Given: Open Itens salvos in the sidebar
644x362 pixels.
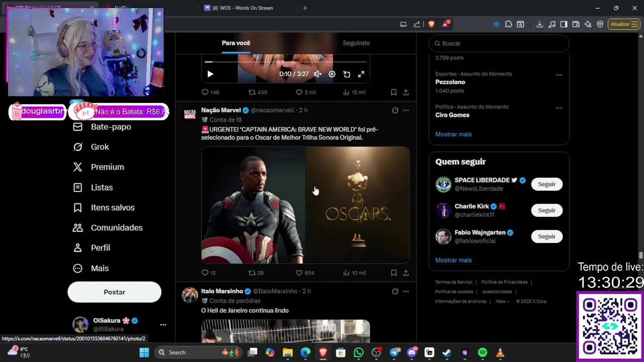Looking at the screenshot, I should click(x=104, y=207).
